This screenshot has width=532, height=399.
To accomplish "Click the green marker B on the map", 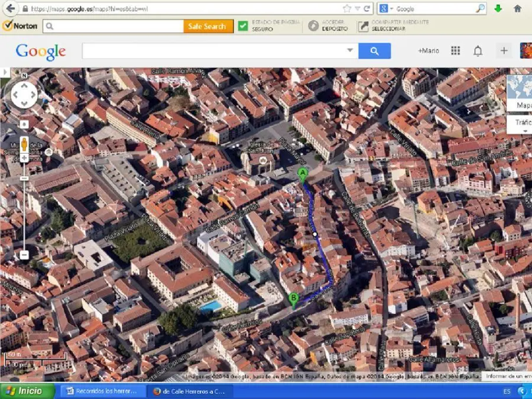I will point(293,299).
